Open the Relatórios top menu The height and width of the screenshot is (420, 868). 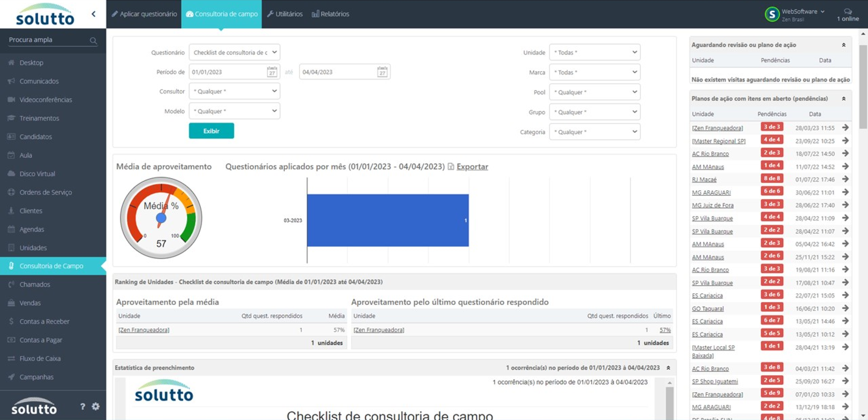pos(331,14)
